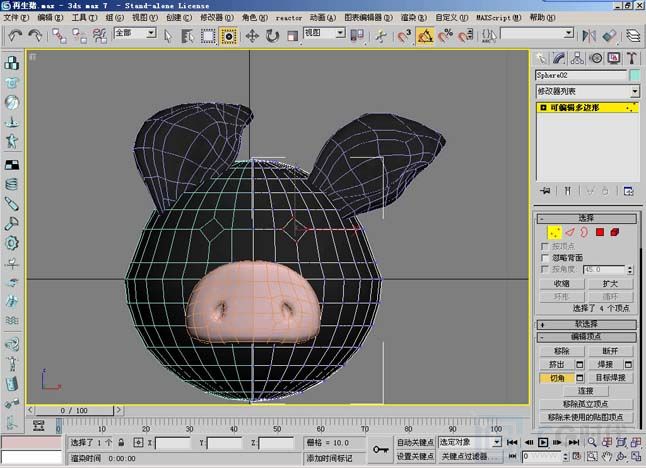Click the Sphere02 object color swatch
Screen dimensions: 646x468
tap(634, 75)
